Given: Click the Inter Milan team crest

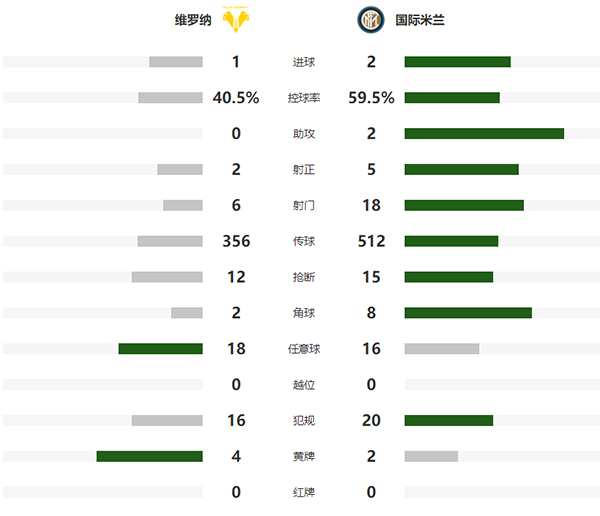Looking at the screenshot, I should [369, 18].
